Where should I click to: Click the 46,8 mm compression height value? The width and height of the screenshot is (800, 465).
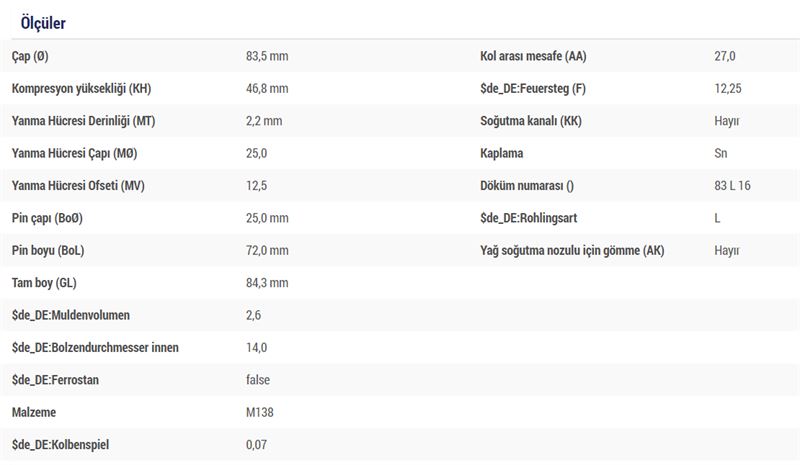click(x=267, y=88)
